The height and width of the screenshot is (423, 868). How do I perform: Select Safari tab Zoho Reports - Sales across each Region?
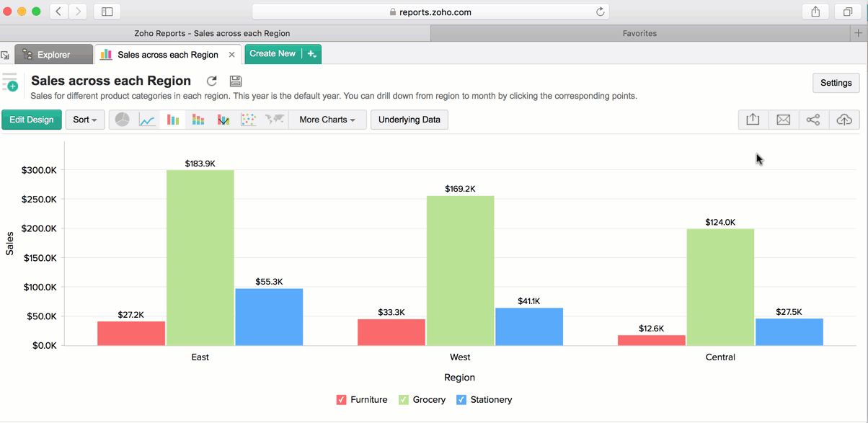[x=212, y=33]
